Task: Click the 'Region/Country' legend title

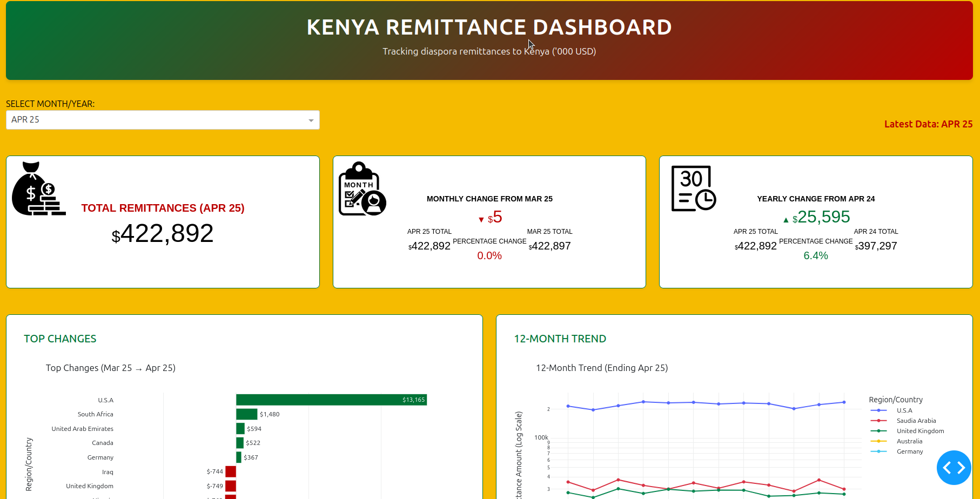Action: [x=896, y=400]
